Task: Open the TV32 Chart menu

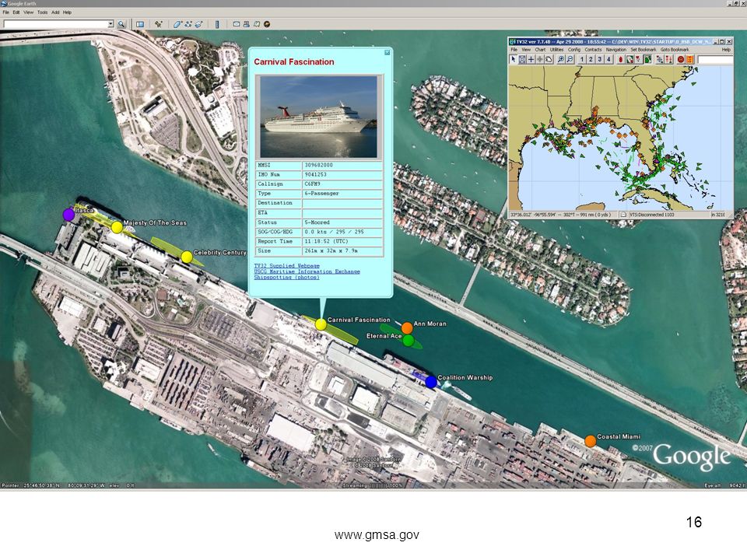Action: 540,50
